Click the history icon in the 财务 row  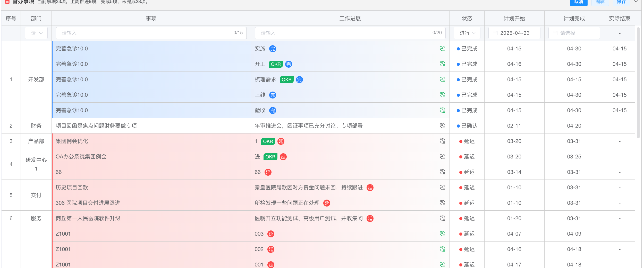pyautogui.click(x=442, y=126)
